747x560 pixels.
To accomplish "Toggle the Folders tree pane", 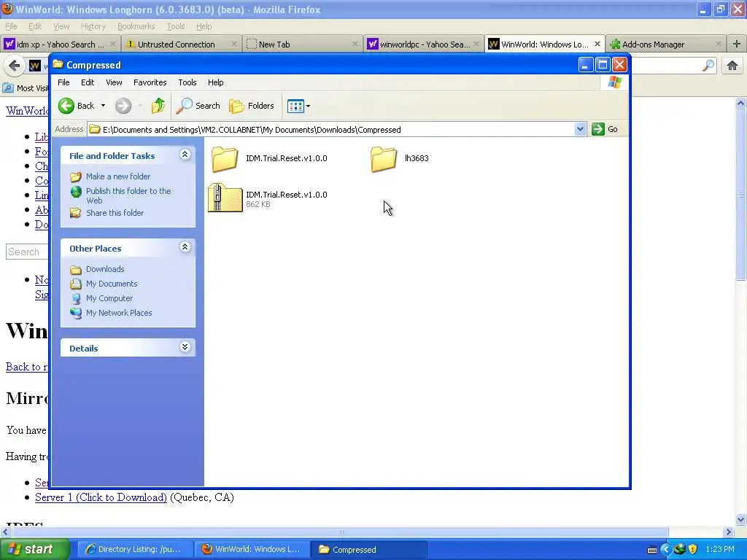I will click(x=252, y=106).
